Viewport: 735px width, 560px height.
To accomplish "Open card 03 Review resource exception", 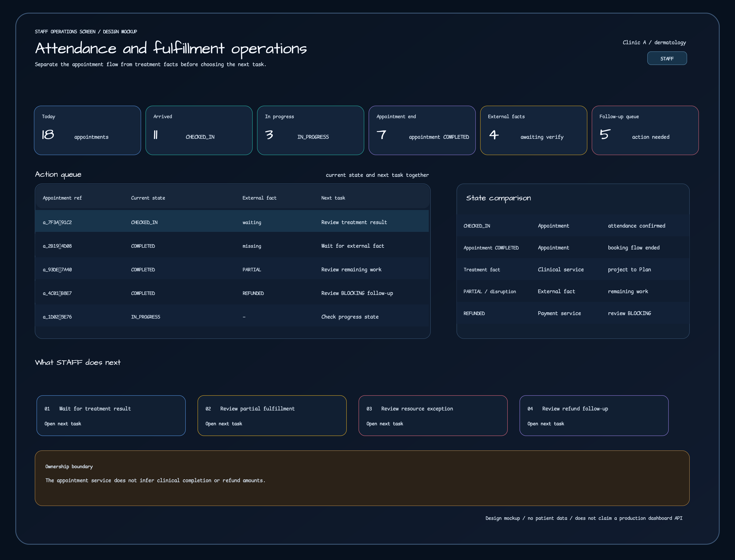I will 433,416.
